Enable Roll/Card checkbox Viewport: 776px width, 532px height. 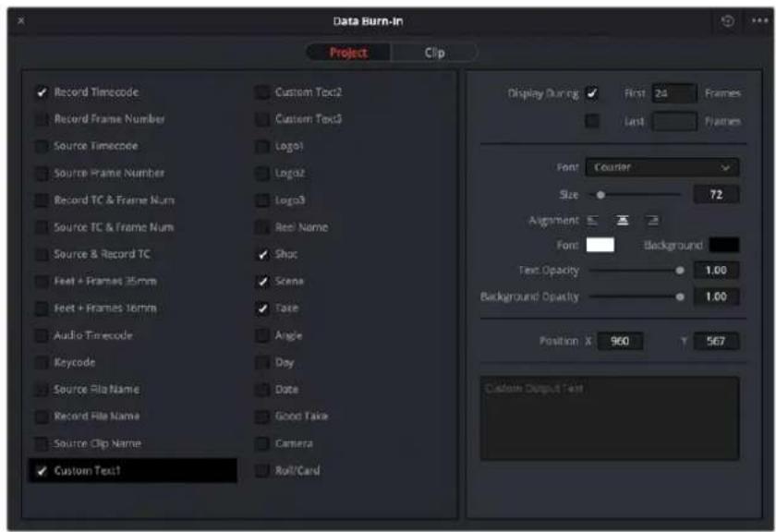click(x=262, y=471)
